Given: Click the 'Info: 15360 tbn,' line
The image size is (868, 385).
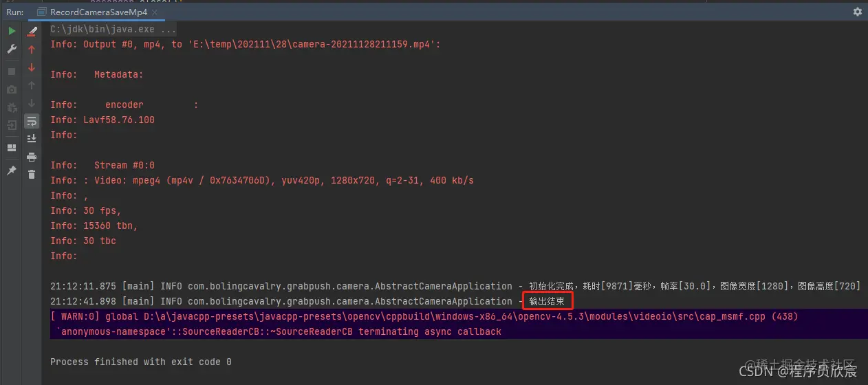Looking at the screenshot, I should click(x=94, y=225).
